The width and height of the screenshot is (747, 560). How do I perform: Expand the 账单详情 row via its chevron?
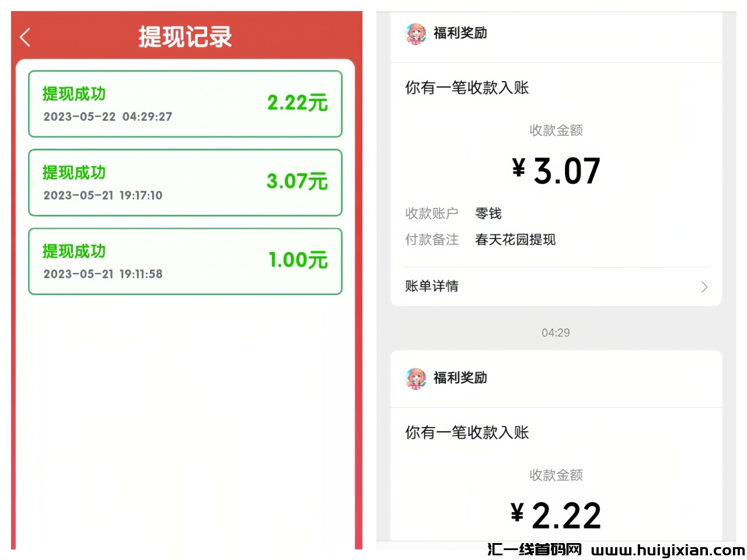(704, 286)
